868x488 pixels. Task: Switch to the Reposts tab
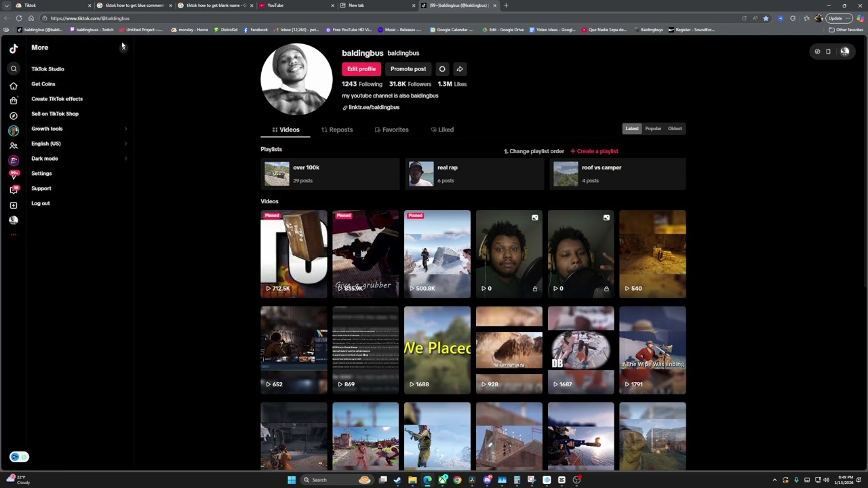(337, 129)
